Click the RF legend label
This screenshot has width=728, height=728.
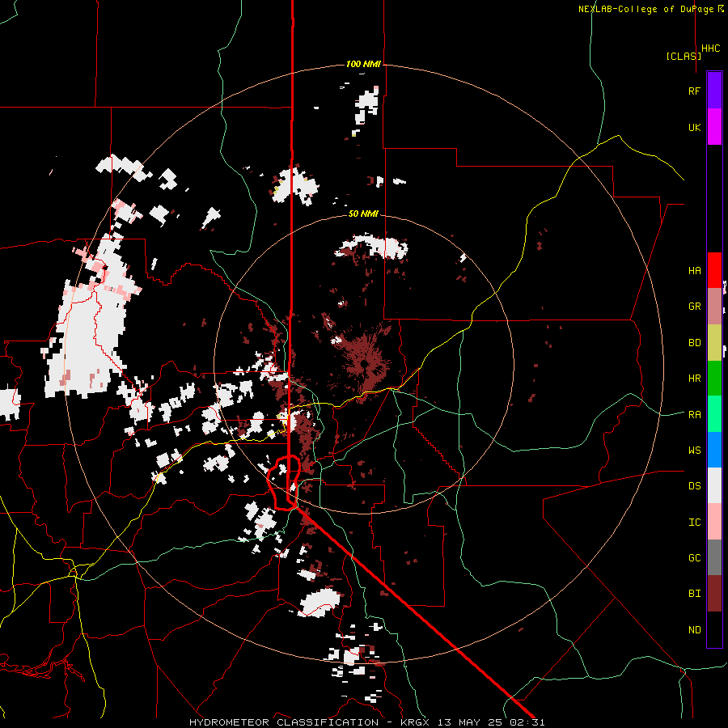694,91
